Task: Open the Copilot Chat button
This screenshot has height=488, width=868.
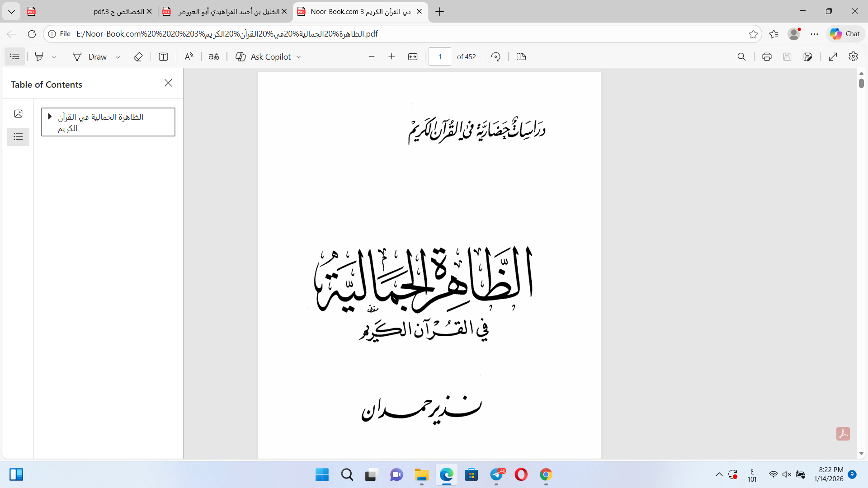Action: (845, 34)
